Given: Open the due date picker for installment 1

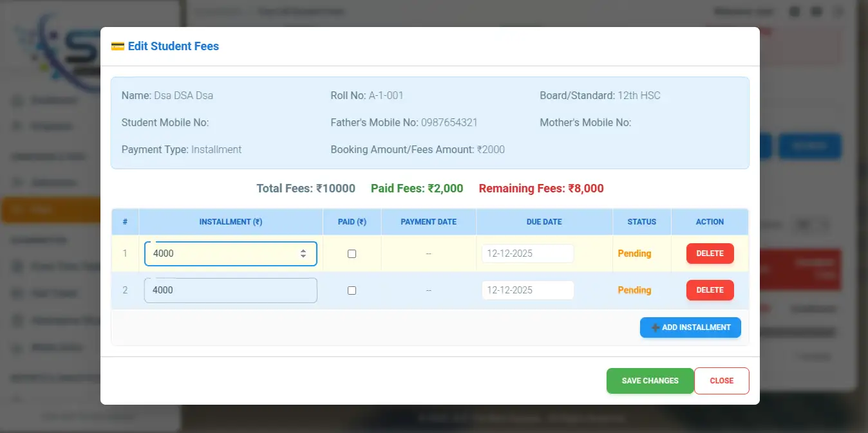Looking at the screenshot, I should pos(527,253).
